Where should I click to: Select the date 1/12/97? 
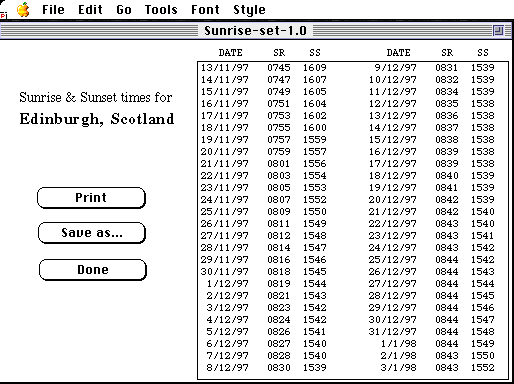[x=228, y=284]
